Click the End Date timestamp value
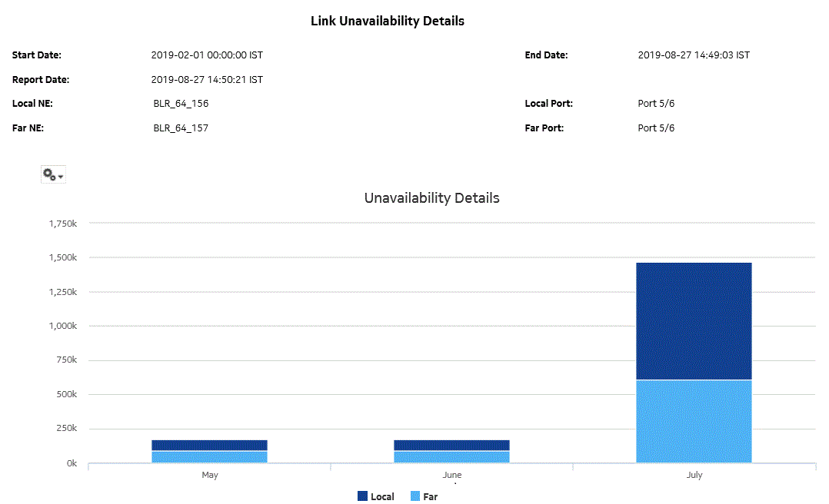The height and width of the screenshot is (504, 829). click(694, 55)
